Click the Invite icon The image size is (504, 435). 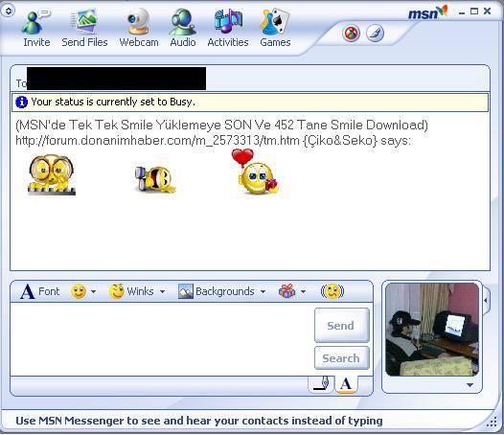[36, 29]
